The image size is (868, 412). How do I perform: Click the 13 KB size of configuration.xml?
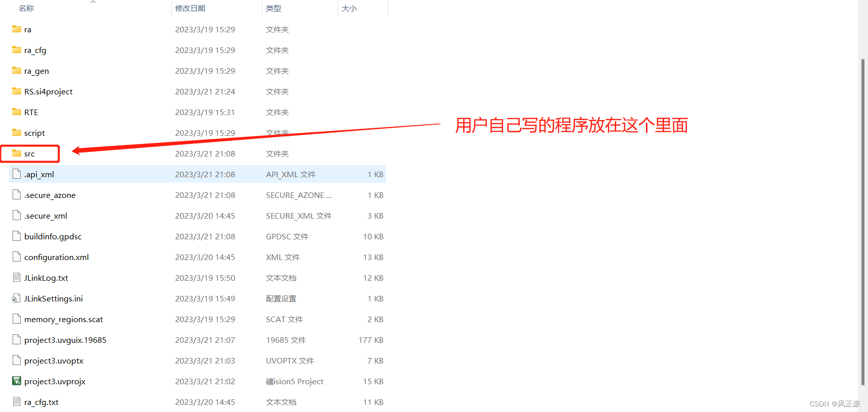(x=373, y=257)
